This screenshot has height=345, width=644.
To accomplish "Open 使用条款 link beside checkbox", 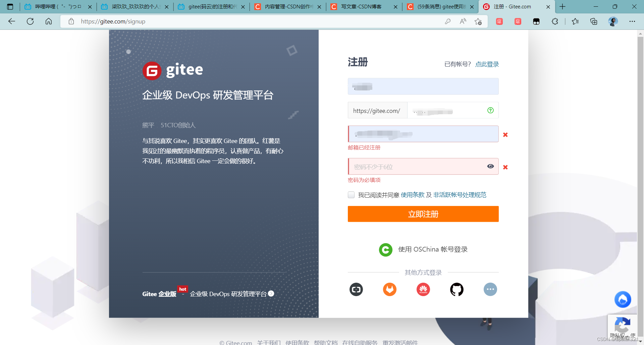I will (x=413, y=195).
